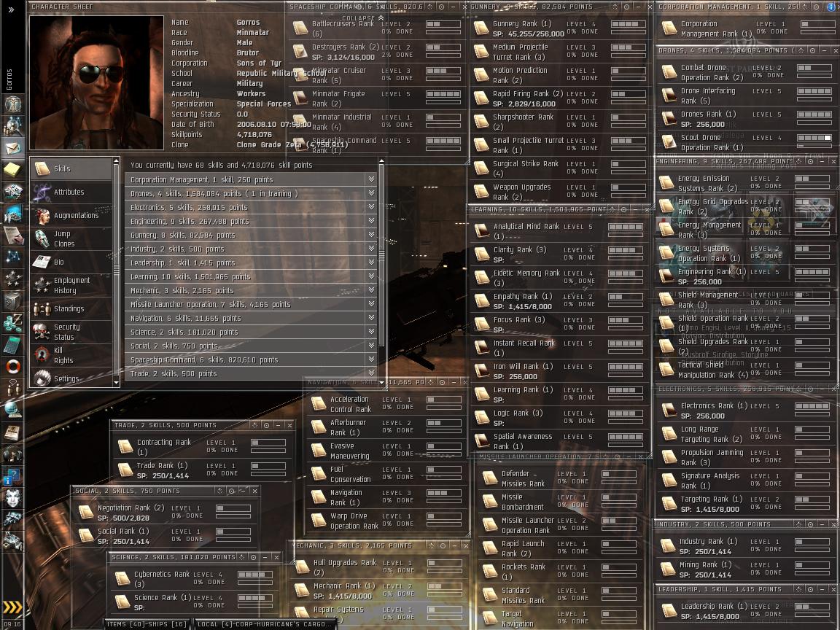Click the Electronics Rank (1) skill book icon
Screen dimensions: 840x630
pyautogui.click(x=669, y=411)
